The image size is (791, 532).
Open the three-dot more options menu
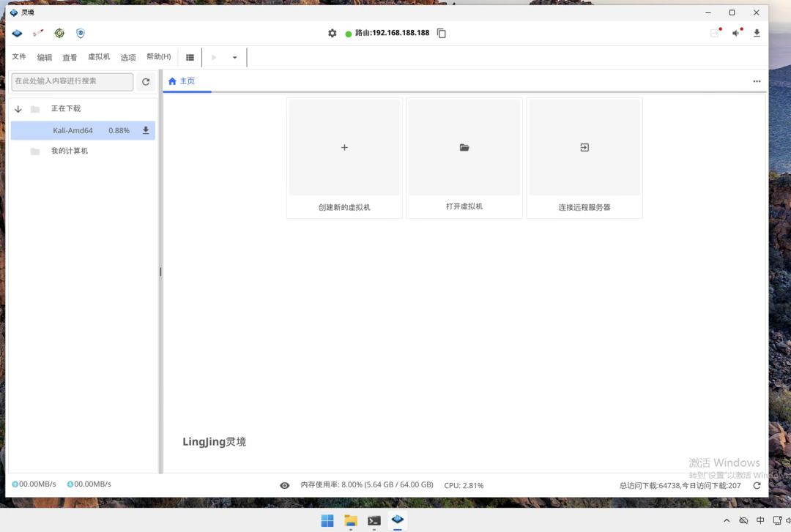tap(757, 81)
